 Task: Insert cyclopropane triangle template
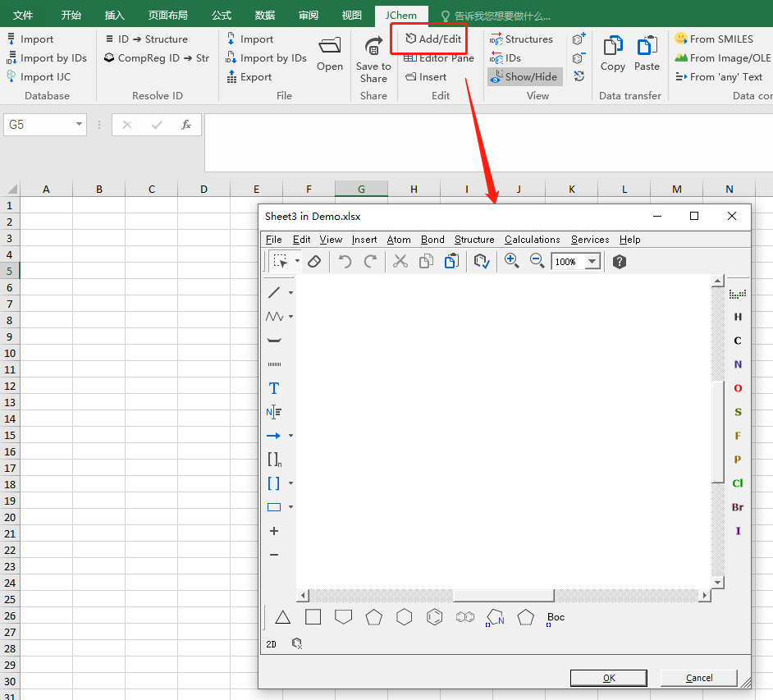pos(282,617)
